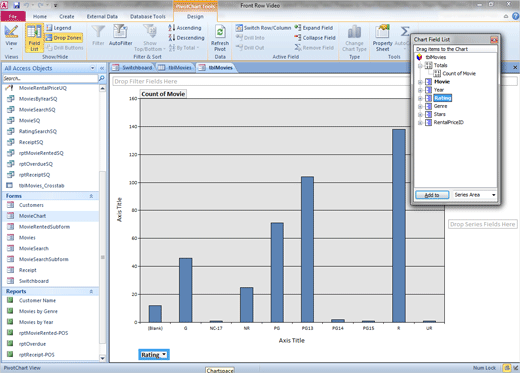Viewport: 520px width, 373px height.
Task: Save using the quick access icon
Action: 16,5
